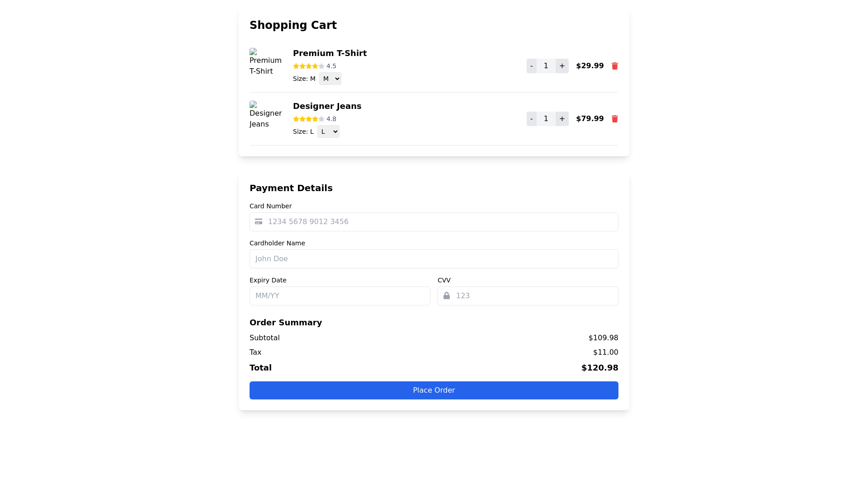Click the star rating of Premium T-Shirt
The height and width of the screenshot is (488, 868).
[x=309, y=66]
